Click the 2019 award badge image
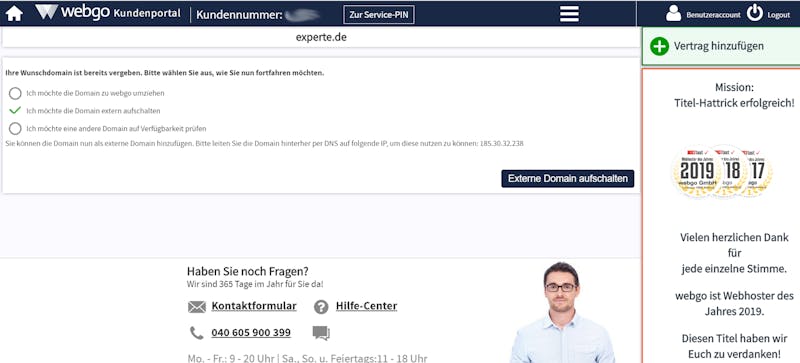This screenshot has width=800, height=363. [x=696, y=172]
